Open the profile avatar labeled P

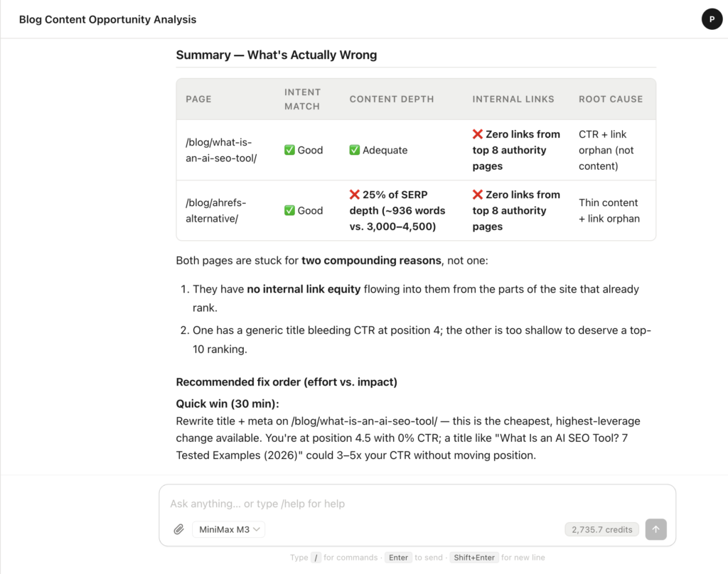tap(712, 19)
